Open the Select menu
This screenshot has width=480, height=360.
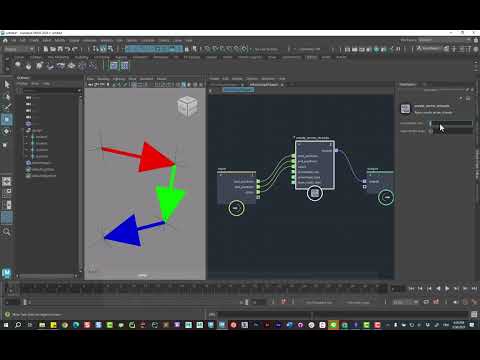pyautogui.click(x=47, y=40)
